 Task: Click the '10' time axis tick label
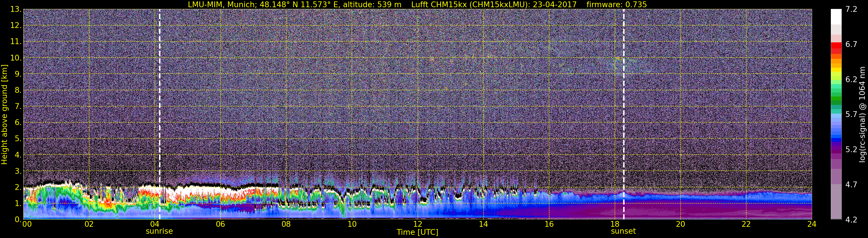click(x=352, y=224)
